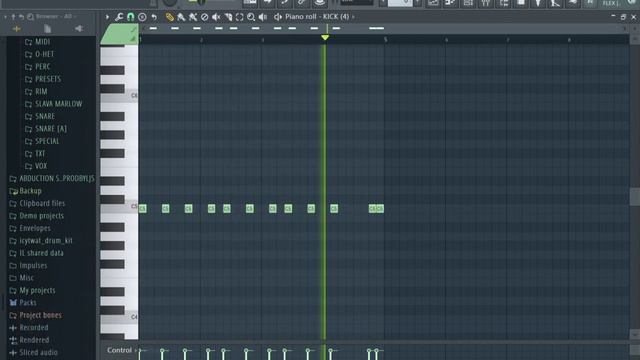Select the Mute tool
The image size is (640, 360).
click(x=216, y=17)
